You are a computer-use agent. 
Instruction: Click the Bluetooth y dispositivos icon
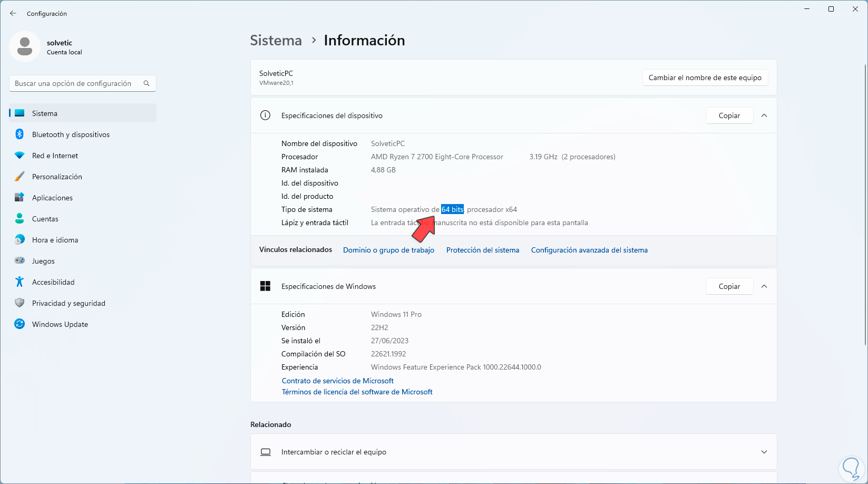[19, 134]
